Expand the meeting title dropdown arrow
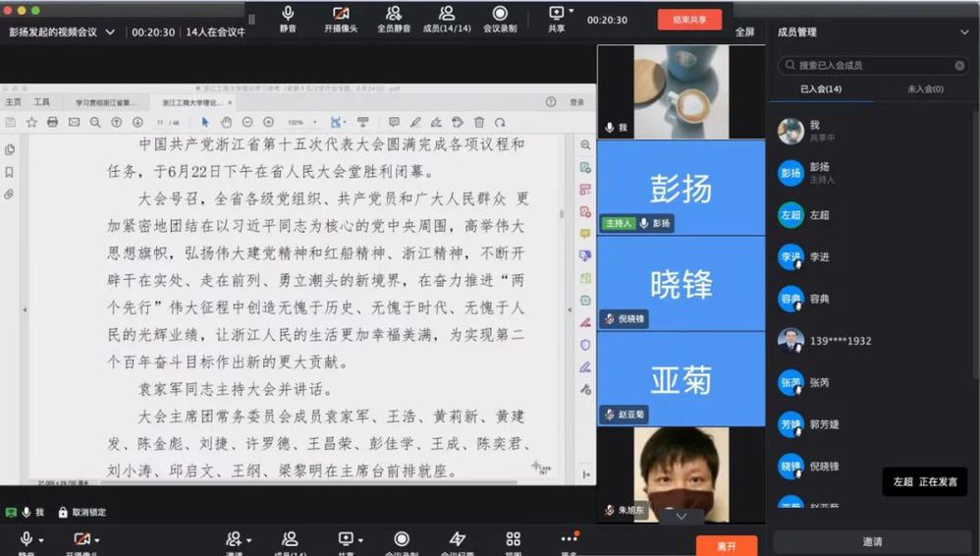 (x=110, y=32)
